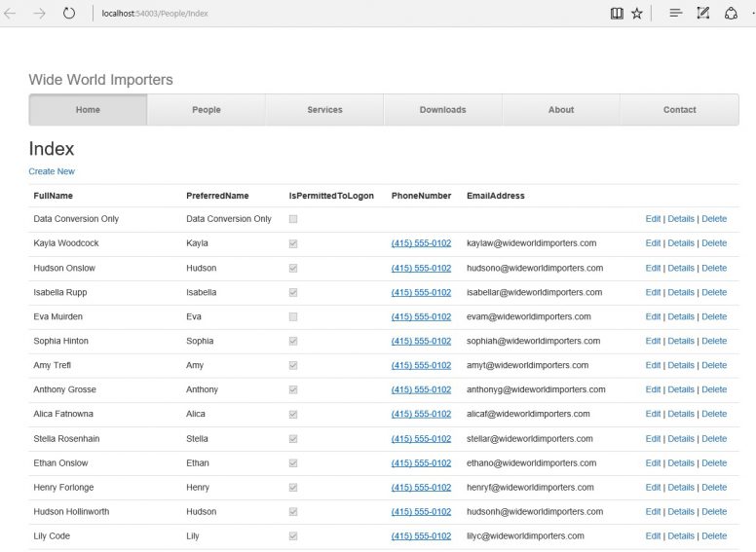Go back with the browser back arrow
This screenshot has height=552, width=756.
pos(10,14)
